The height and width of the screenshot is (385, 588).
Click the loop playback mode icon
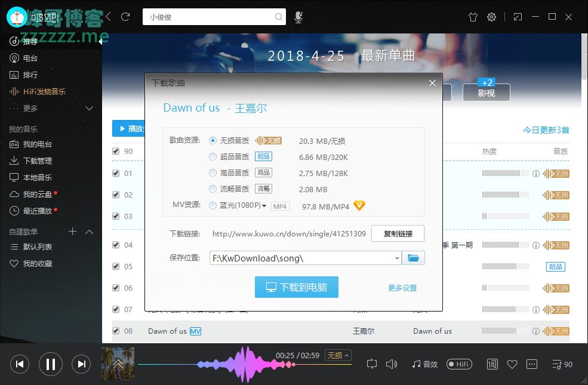point(372,364)
